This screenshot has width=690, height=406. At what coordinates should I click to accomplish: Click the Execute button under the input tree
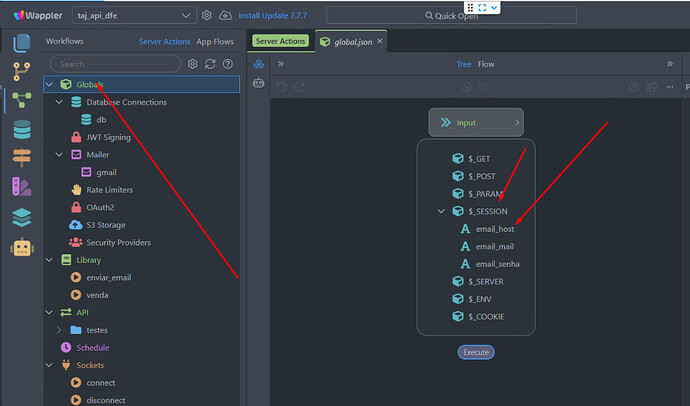pos(476,352)
